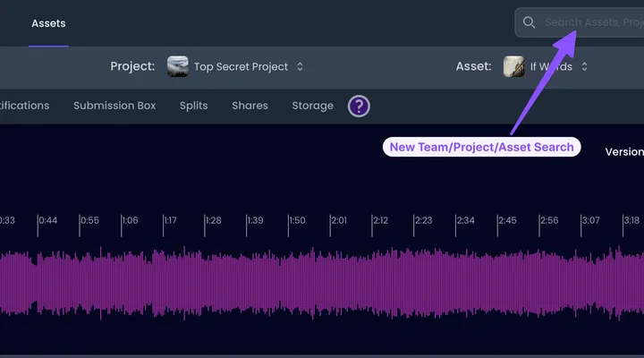Open the Submission Box tab
This screenshot has height=358, width=644.
tap(114, 106)
